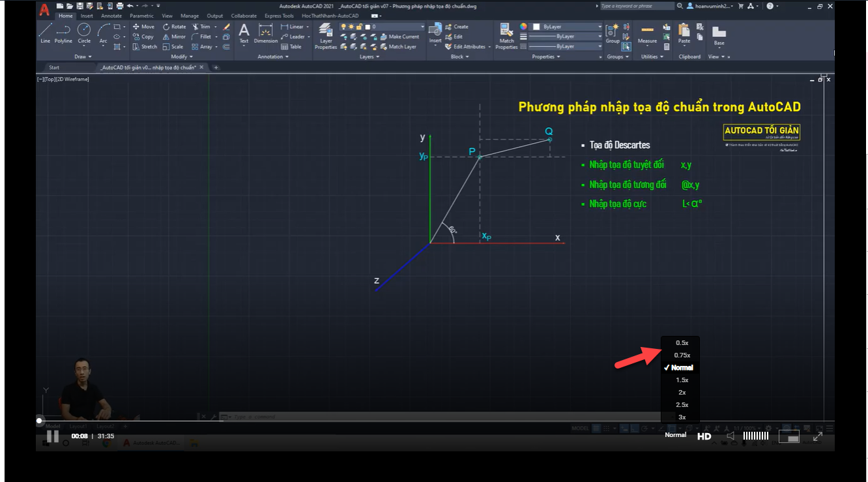Click Match Properties tool
This screenshot has height=482, width=868.
(x=506, y=36)
